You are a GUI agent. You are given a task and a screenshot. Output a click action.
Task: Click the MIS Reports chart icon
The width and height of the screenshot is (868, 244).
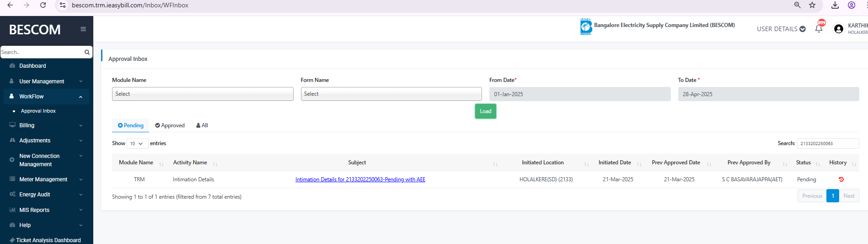tap(12, 210)
